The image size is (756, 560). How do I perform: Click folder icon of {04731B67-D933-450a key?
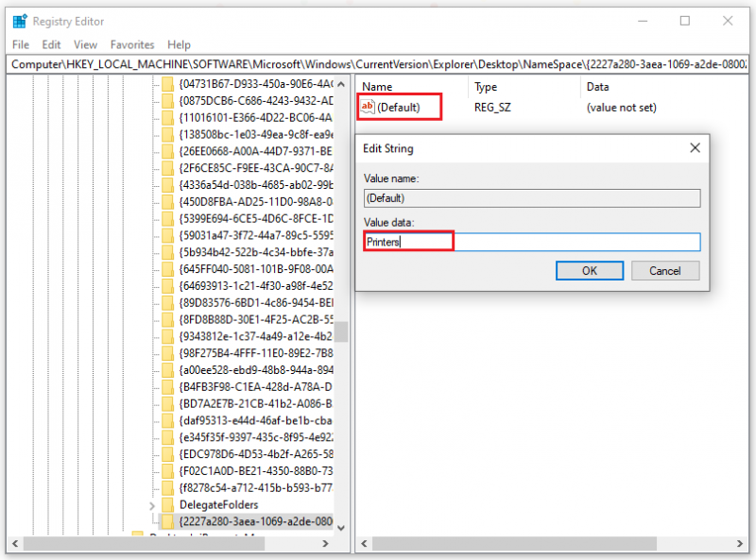167,84
